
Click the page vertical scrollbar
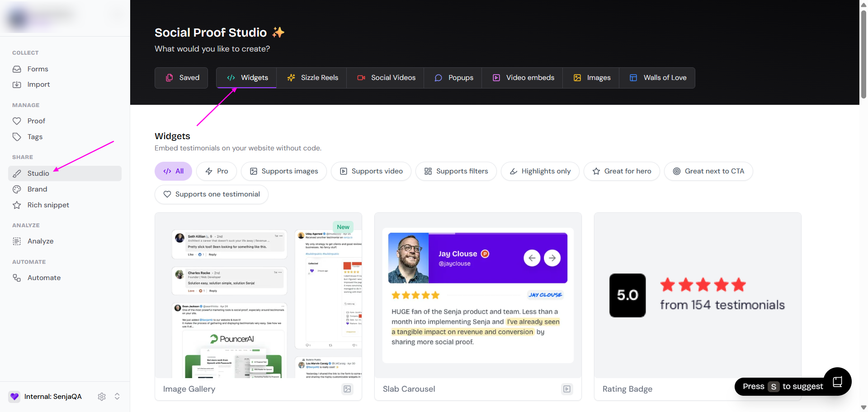(x=863, y=54)
